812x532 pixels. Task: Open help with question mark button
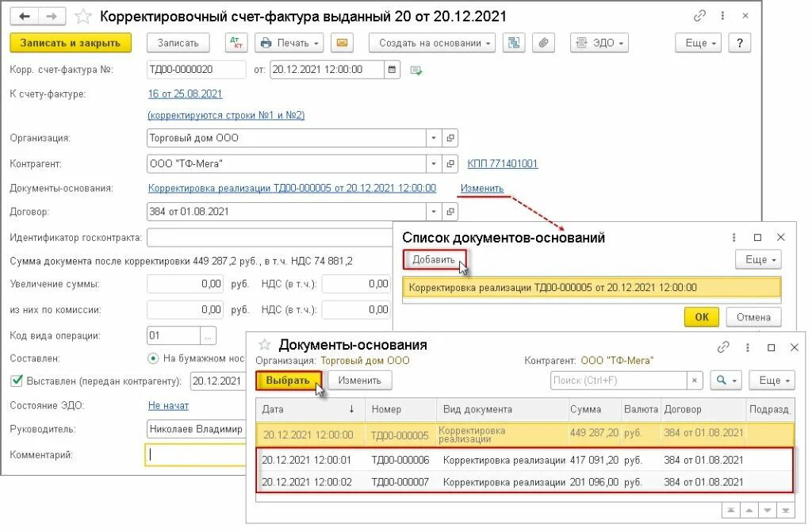[740, 43]
